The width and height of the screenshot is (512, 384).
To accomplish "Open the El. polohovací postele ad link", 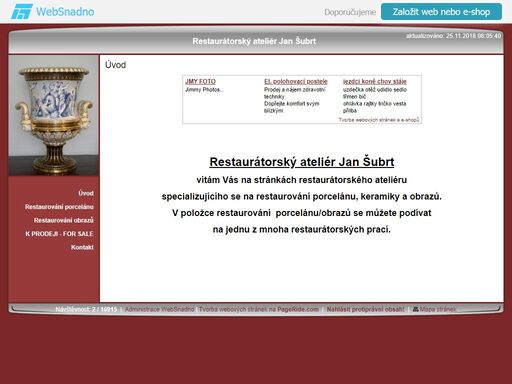I will 296,82.
